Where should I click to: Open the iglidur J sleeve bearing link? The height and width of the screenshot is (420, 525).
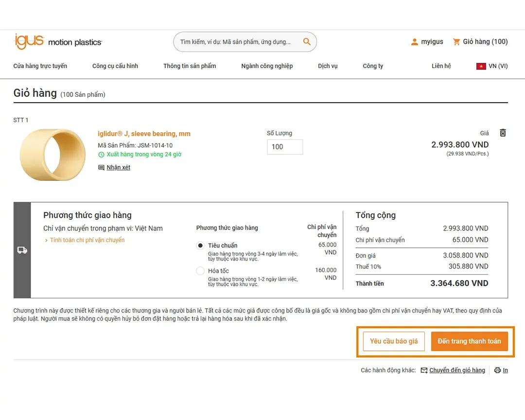[144, 134]
